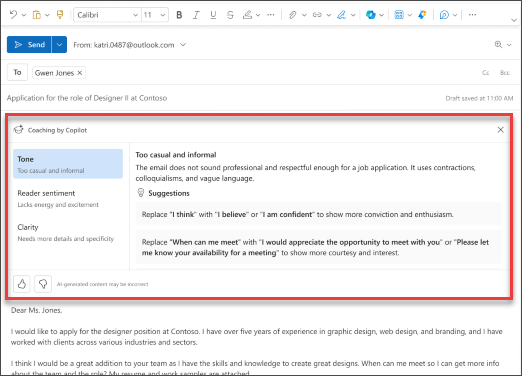The image size is (522, 376).
Task: Click the Viva Insights diamond icon
Action: pos(423,15)
